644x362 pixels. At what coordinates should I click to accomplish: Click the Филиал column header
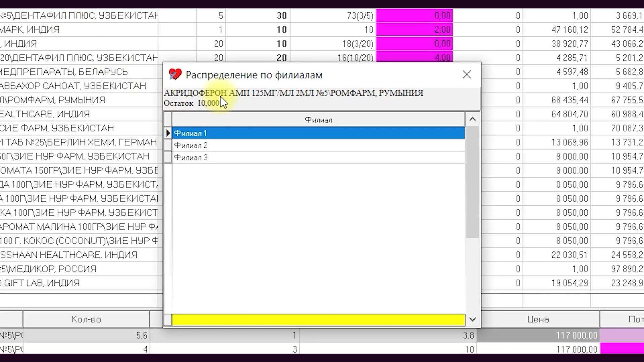318,120
